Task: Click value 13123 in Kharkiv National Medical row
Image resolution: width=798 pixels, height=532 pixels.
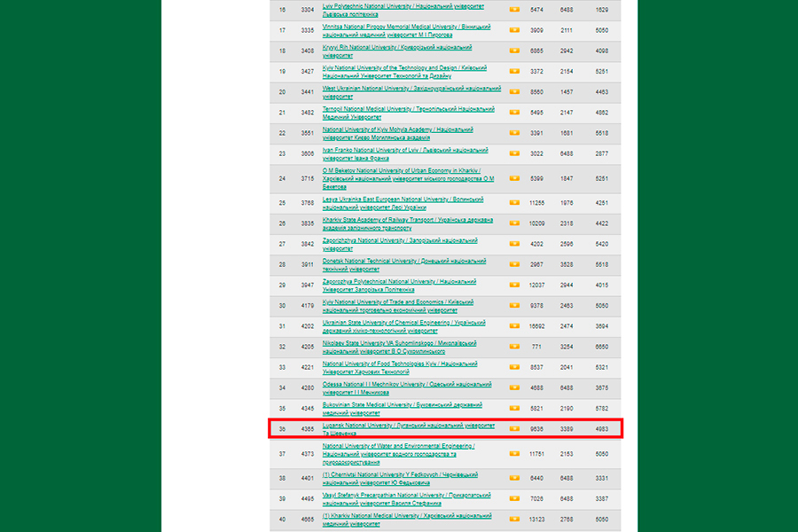Action: (x=536, y=520)
